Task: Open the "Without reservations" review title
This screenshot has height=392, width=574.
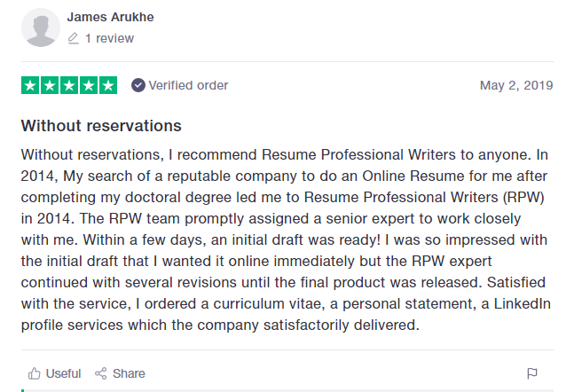Action: (x=101, y=126)
